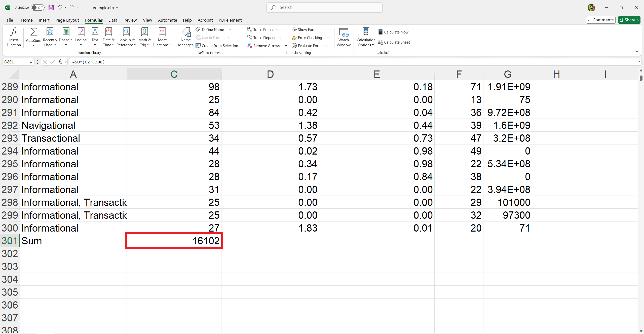Click the Undo arrow
Screen dimensions: 644x334
pos(60,7)
